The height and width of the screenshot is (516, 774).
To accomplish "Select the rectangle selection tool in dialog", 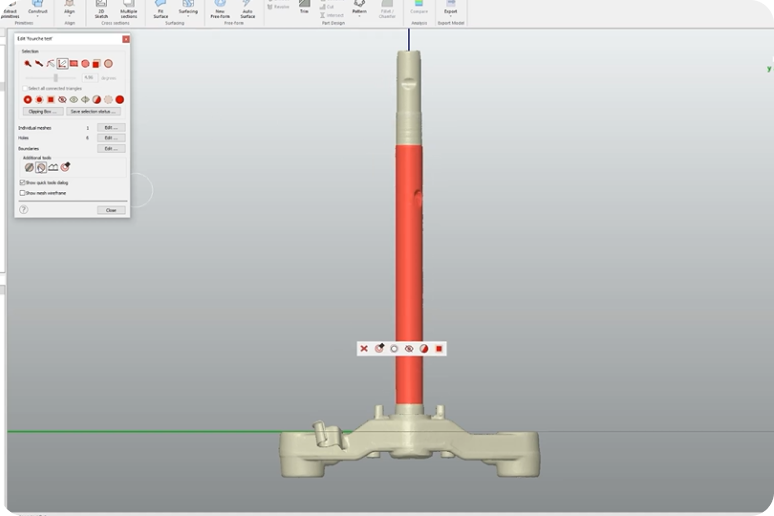I will [x=73, y=64].
